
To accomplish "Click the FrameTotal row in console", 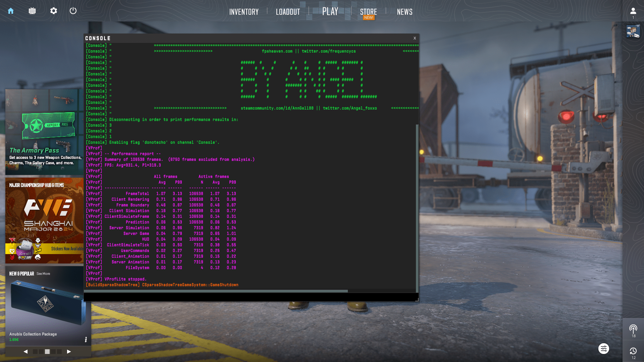I will 161,194.
